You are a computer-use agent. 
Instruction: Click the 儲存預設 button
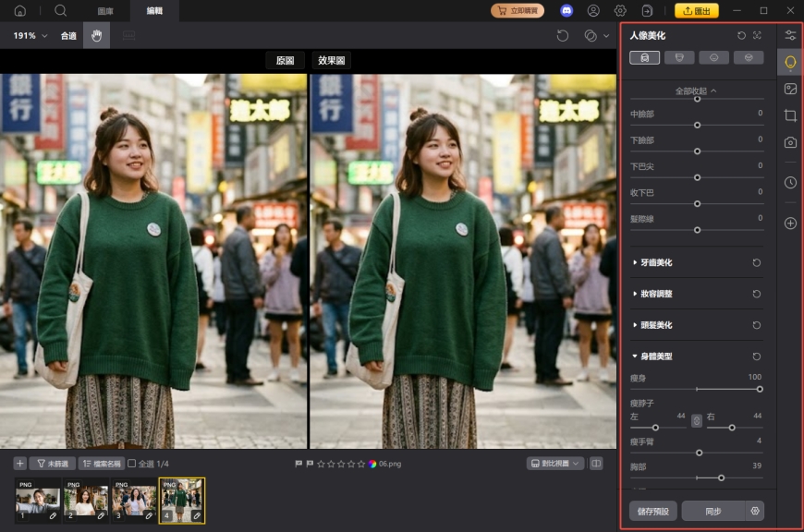coord(653,510)
